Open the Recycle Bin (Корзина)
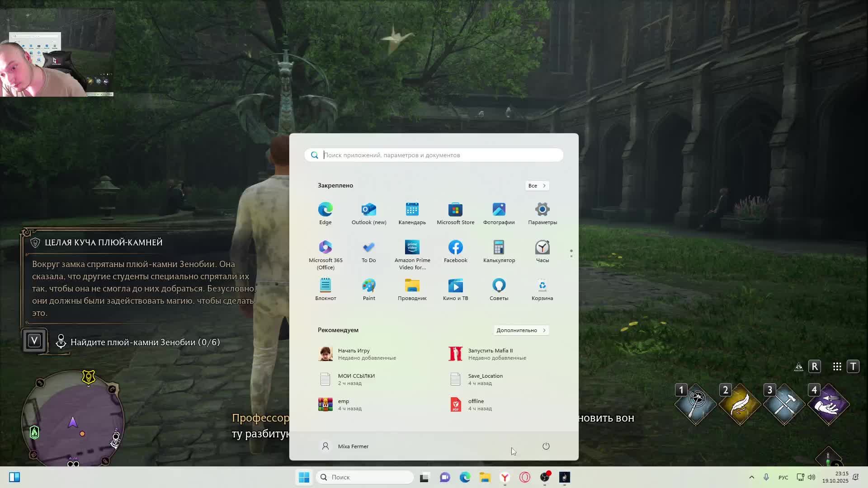This screenshot has height=488, width=868. [x=542, y=289]
